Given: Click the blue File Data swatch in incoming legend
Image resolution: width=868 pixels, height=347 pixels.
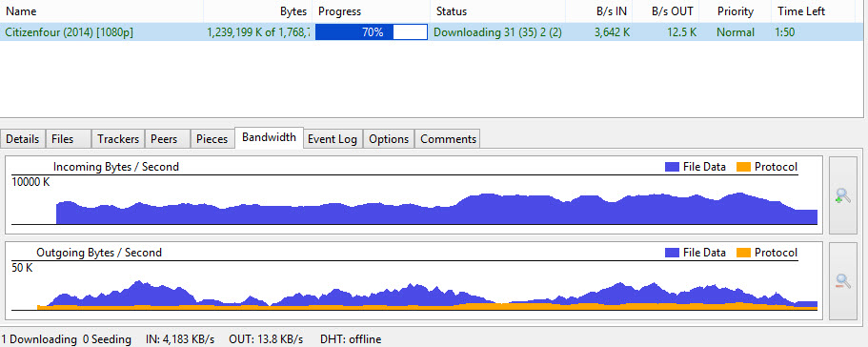Looking at the screenshot, I should coord(672,167).
